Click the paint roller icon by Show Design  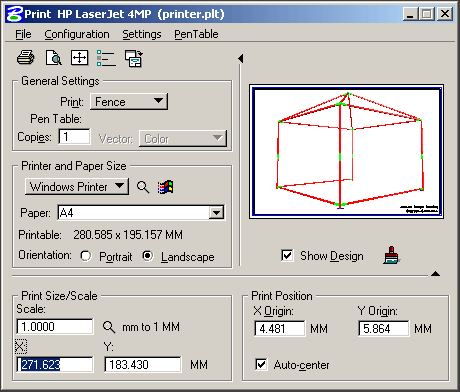pos(391,255)
